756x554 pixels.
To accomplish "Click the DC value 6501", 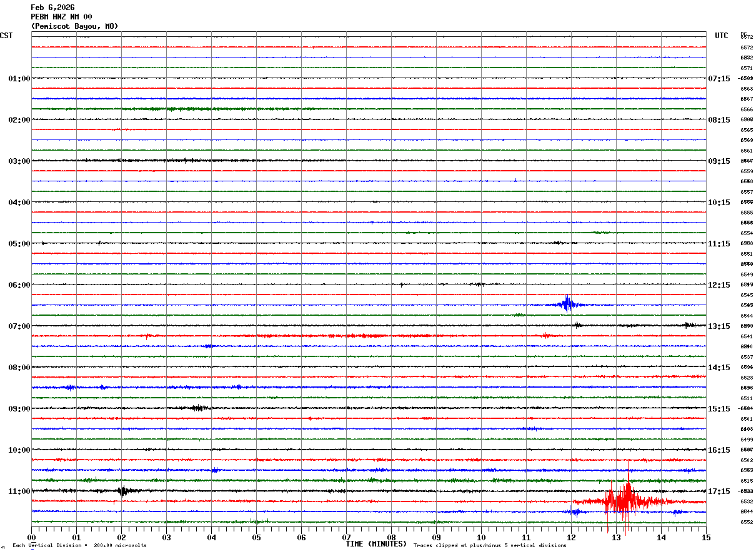I will (x=746, y=419).
